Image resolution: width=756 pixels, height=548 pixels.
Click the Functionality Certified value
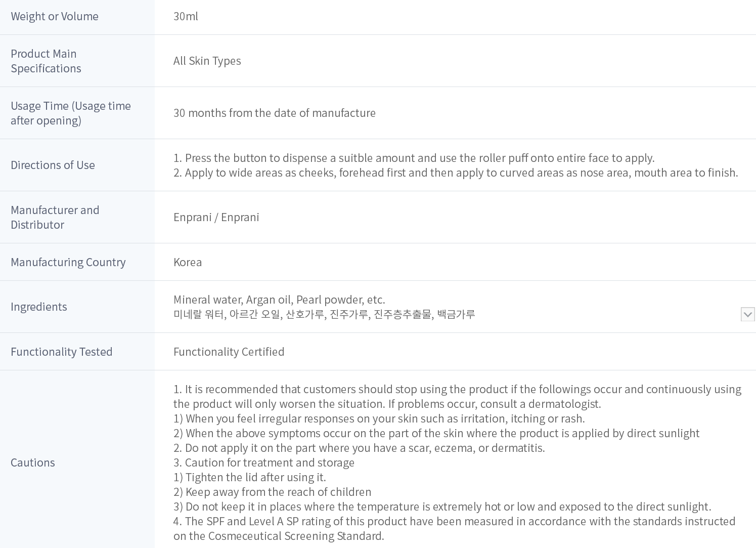tap(229, 352)
